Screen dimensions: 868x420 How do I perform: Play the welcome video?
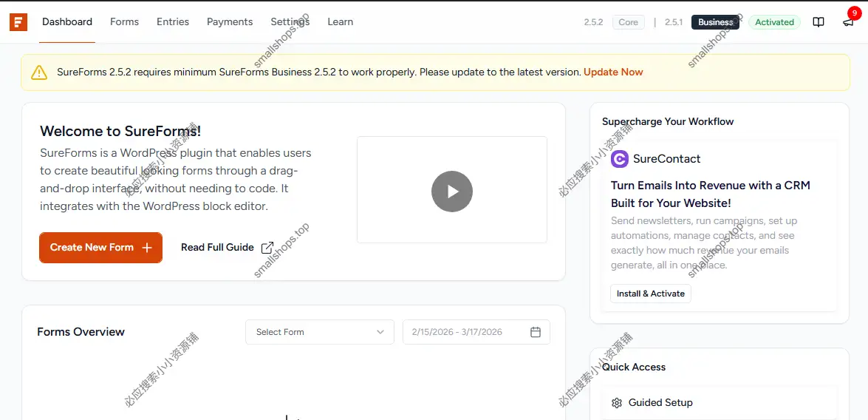(x=451, y=192)
